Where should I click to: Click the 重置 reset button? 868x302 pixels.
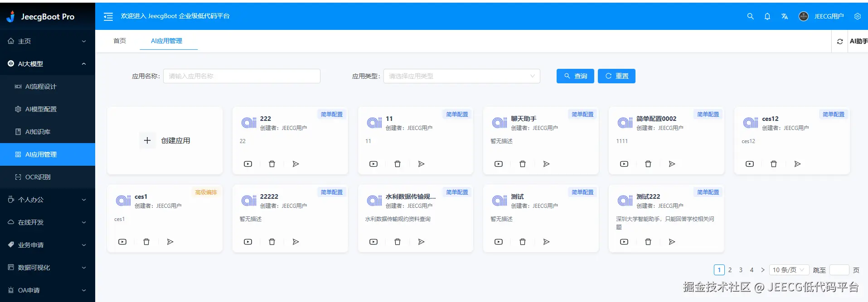click(616, 76)
